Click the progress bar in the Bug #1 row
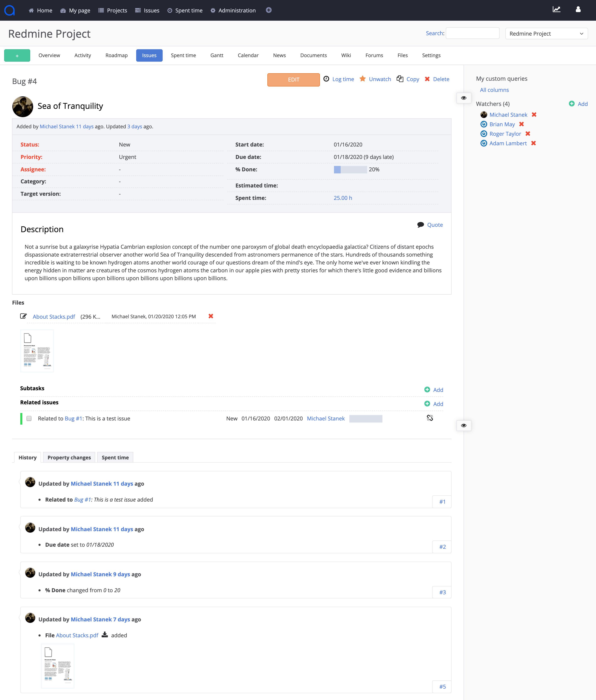 point(366,419)
